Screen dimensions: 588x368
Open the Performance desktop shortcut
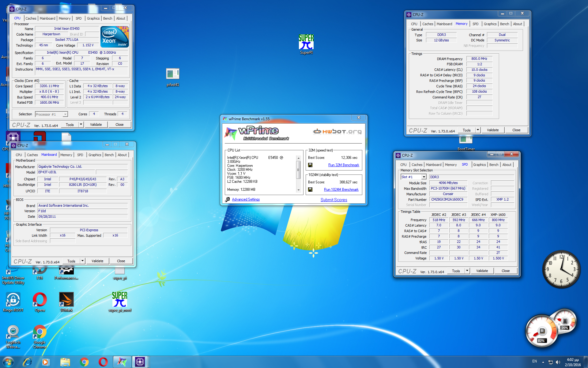66,273
